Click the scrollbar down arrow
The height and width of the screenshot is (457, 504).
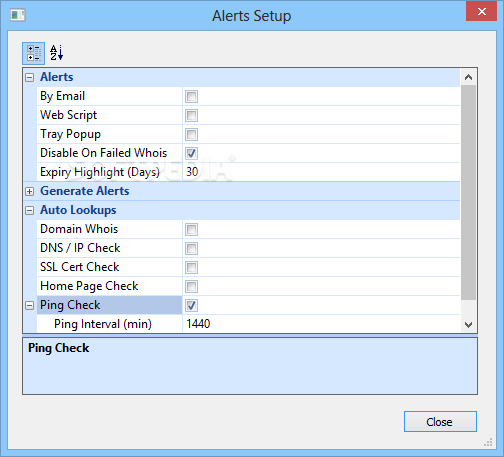468,324
